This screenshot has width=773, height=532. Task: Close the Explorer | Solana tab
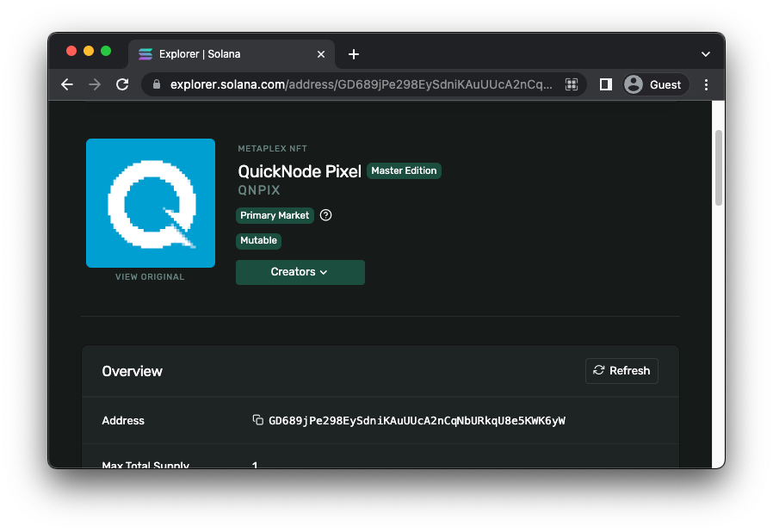coord(321,54)
